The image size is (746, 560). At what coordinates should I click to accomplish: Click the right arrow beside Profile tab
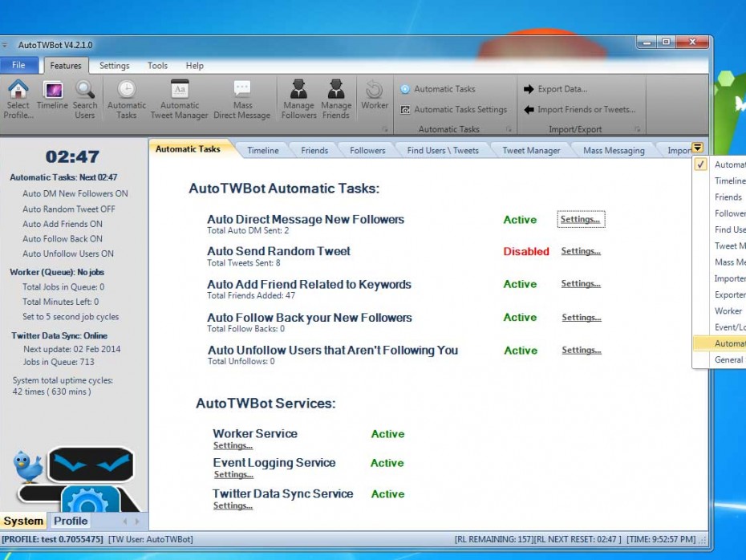point(137,521)
